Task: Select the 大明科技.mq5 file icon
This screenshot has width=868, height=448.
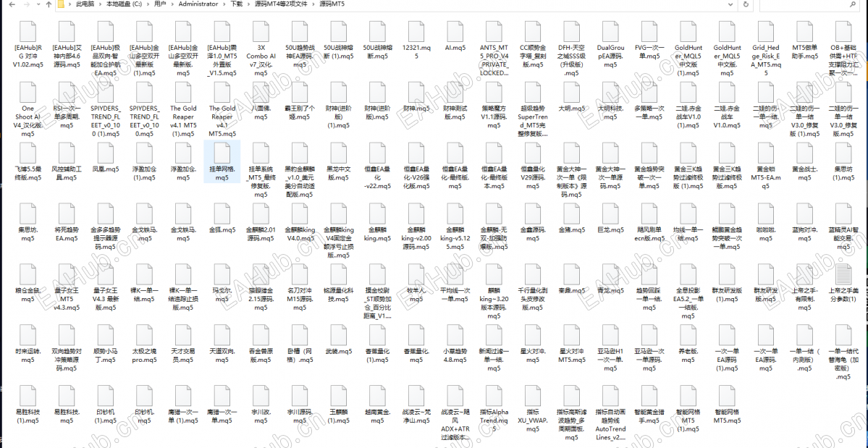Action: pyautogui.click(x=610, y=92)
